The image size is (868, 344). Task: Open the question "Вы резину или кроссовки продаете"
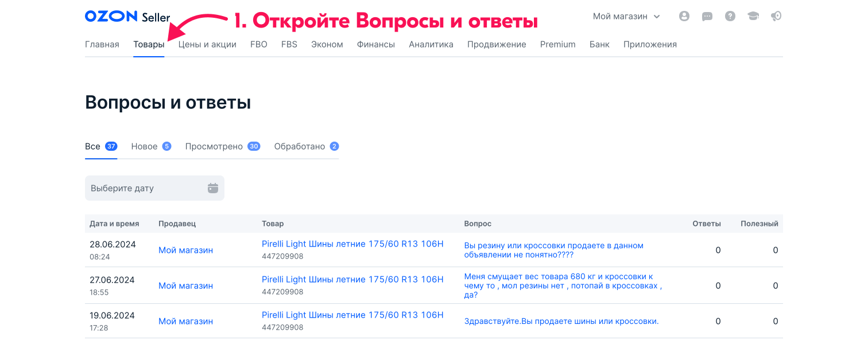pos(554,250)
